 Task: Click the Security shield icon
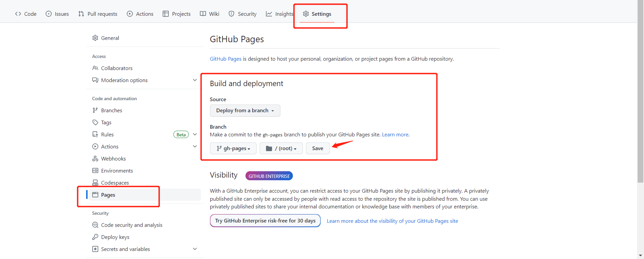(x=231, y=14)
